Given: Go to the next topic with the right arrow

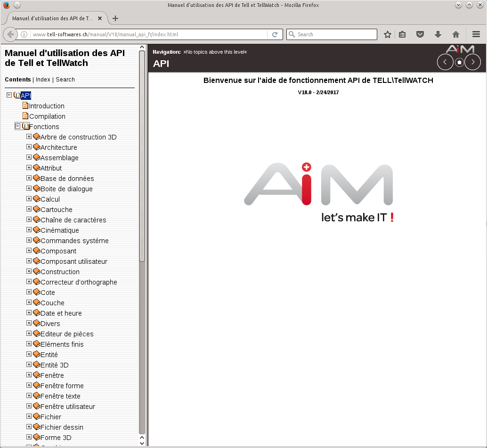Looking at the screenshot, I should click(472, 62).
